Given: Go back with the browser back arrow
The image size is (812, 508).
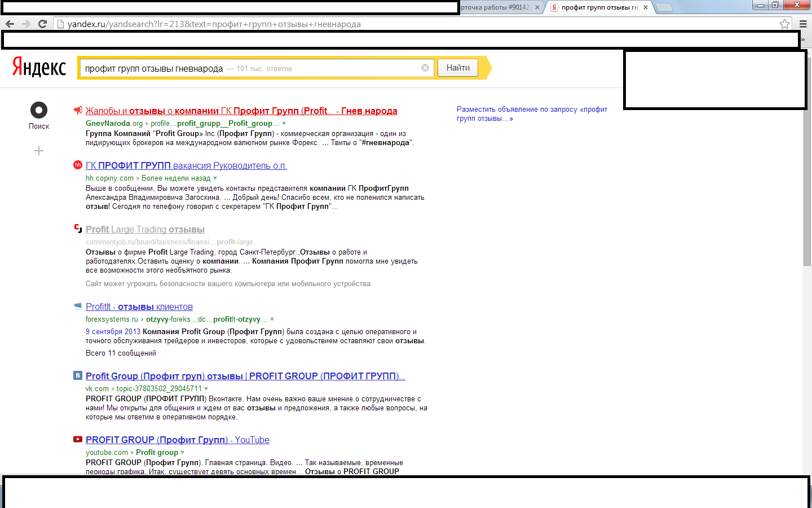Looking at the screenshot, I should (10, 24).
